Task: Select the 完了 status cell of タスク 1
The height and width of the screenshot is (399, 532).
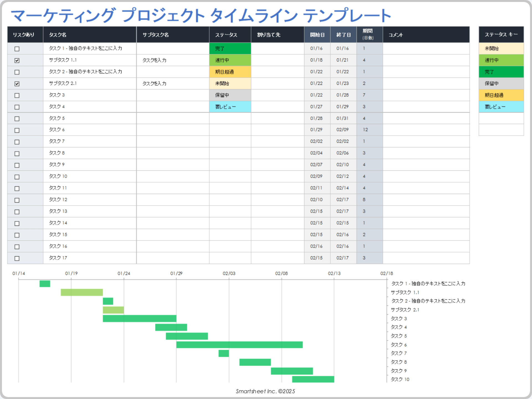Action: click(x=230, y=48)
